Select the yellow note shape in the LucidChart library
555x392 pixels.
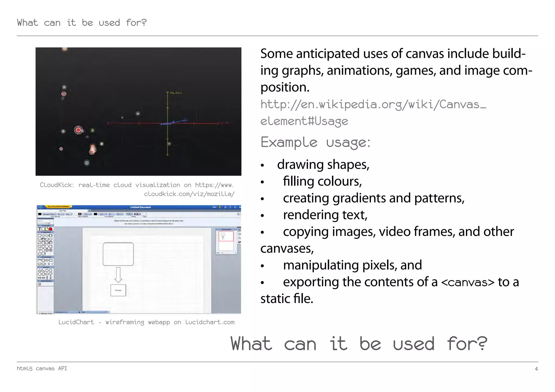[x=47, y=229]
